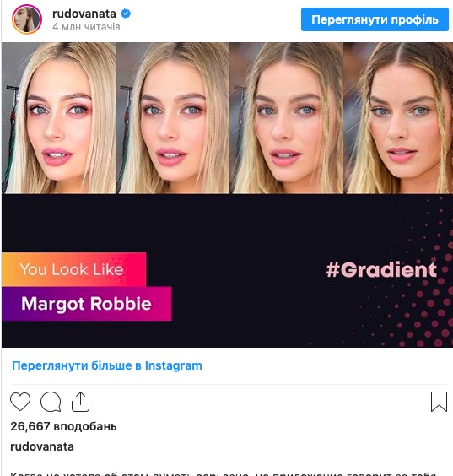Open the rudovanata profile avatar
Image resolution: width=453 pixels, height=476 pixels.
point(27,19)
